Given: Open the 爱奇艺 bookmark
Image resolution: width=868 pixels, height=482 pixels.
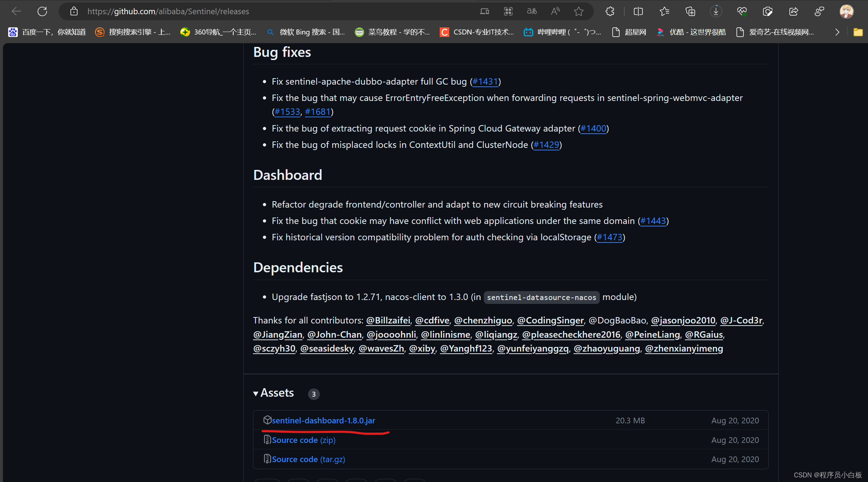Looking at the screenshot, I should 775,32.
